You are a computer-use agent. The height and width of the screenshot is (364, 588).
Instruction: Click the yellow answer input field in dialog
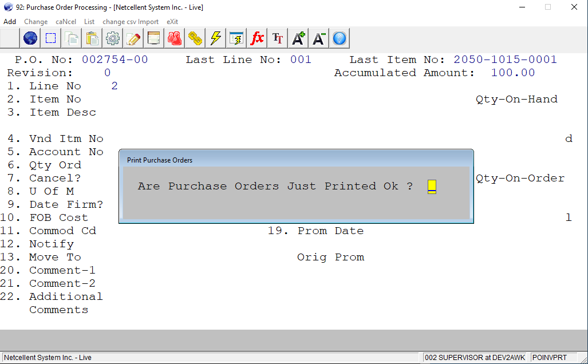(432, 187)
